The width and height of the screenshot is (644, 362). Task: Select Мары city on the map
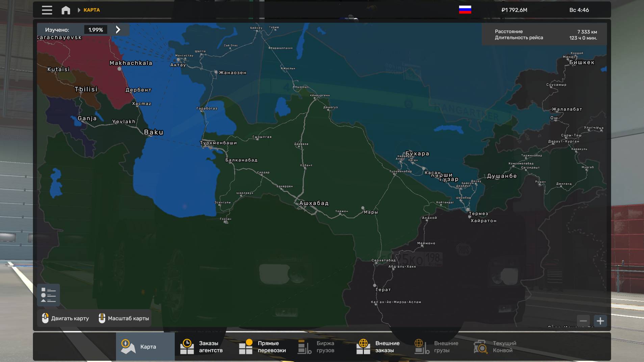click(x=371, y=212)
